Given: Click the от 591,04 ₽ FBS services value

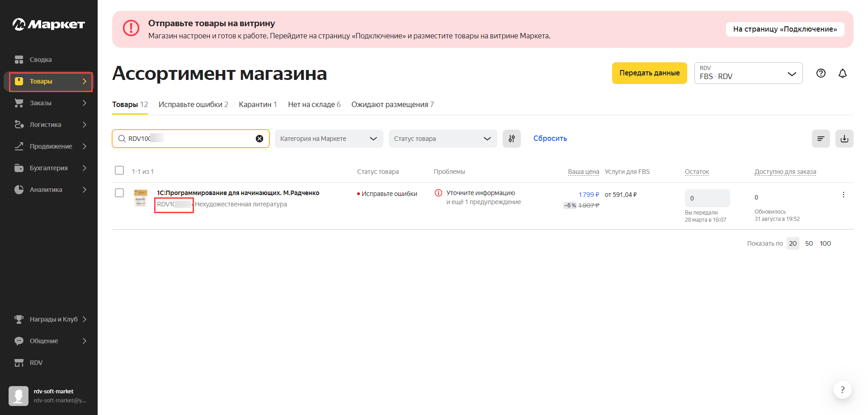Looking at the screenshot, I should 621,195.
